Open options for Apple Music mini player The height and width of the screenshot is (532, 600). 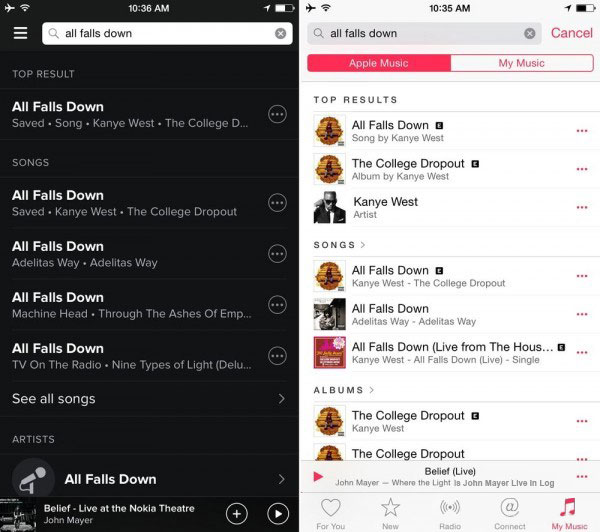pyautogui.click(x=582, y=477)
